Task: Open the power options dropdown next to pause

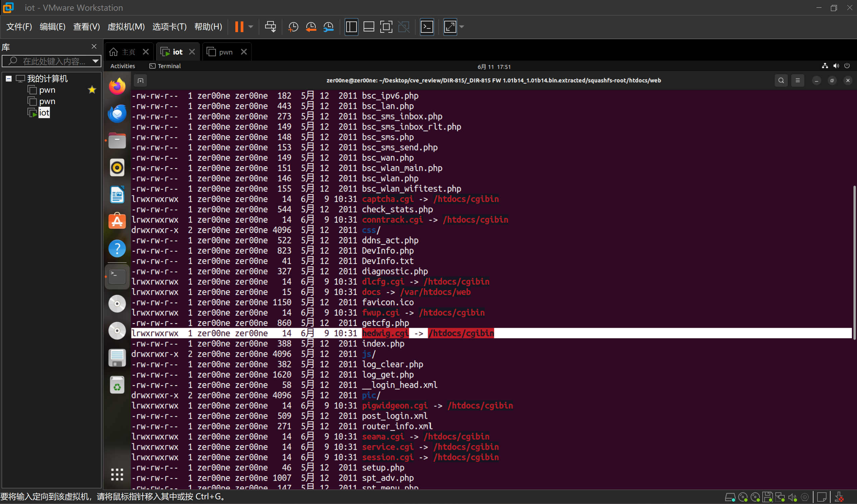Action: (251, 26)
